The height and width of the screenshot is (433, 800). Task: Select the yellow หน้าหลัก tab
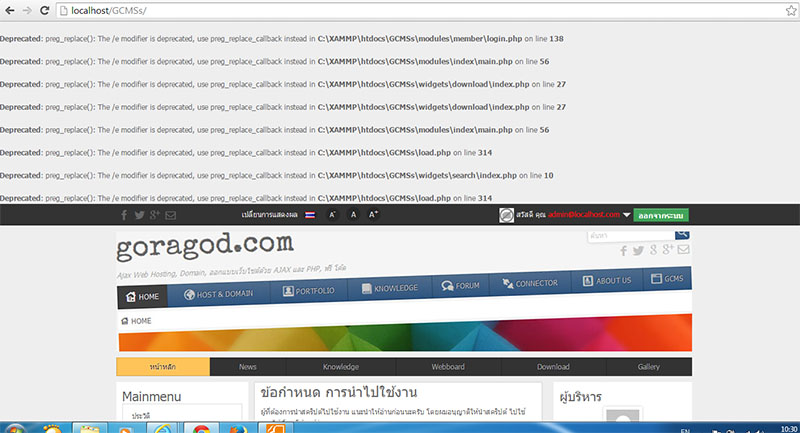(163, 367)
